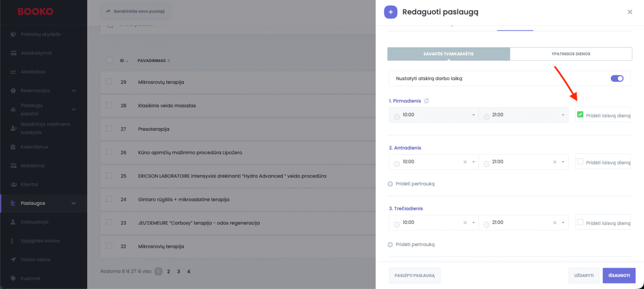Open the Trečiadienis end time 21:00 dropdown
Viewport: 644px width, 289px height.
563,222
